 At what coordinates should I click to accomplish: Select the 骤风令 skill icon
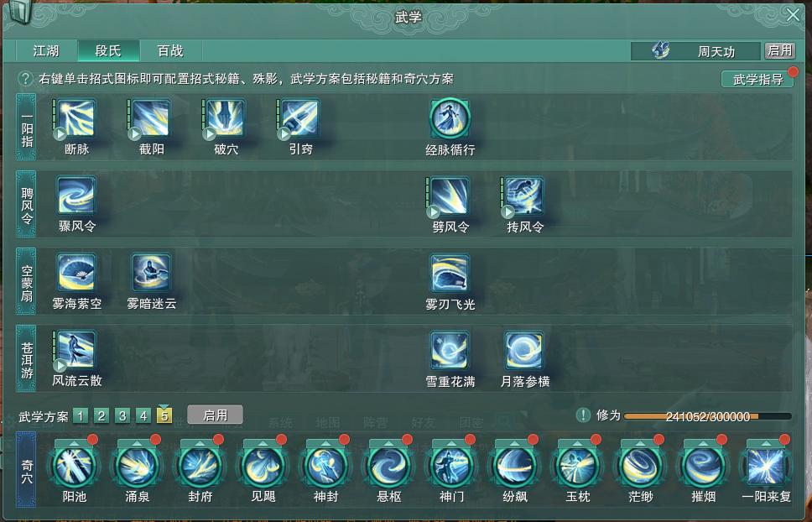point(76,196)
